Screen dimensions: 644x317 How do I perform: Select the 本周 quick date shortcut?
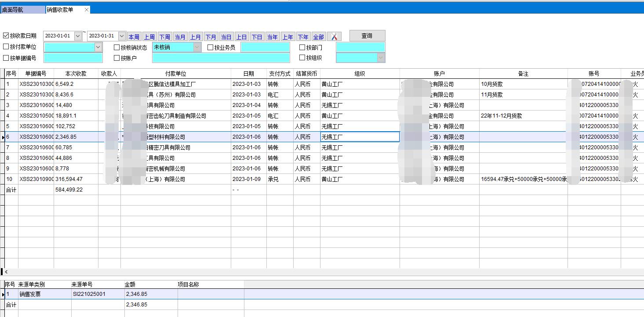134,37
